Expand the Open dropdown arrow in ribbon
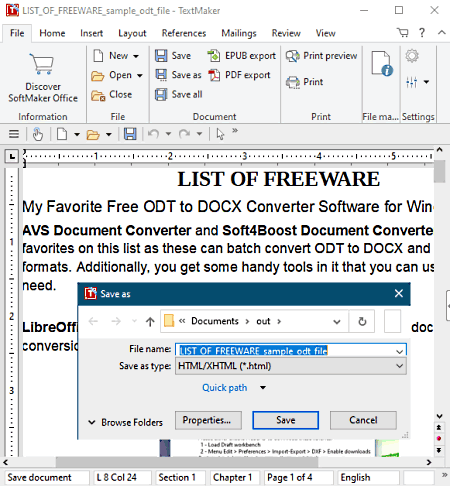This screenshot has width=450, height=486. tap(140, 76)
